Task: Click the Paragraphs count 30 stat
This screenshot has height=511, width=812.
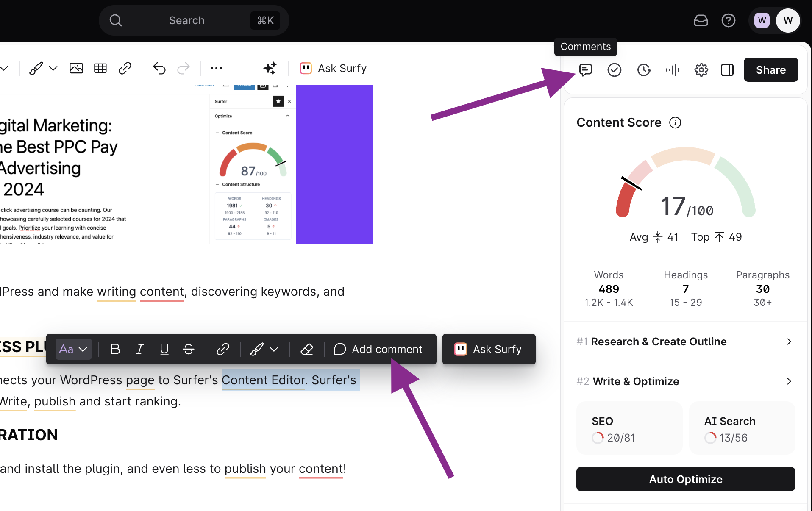Action: [763, 289]
